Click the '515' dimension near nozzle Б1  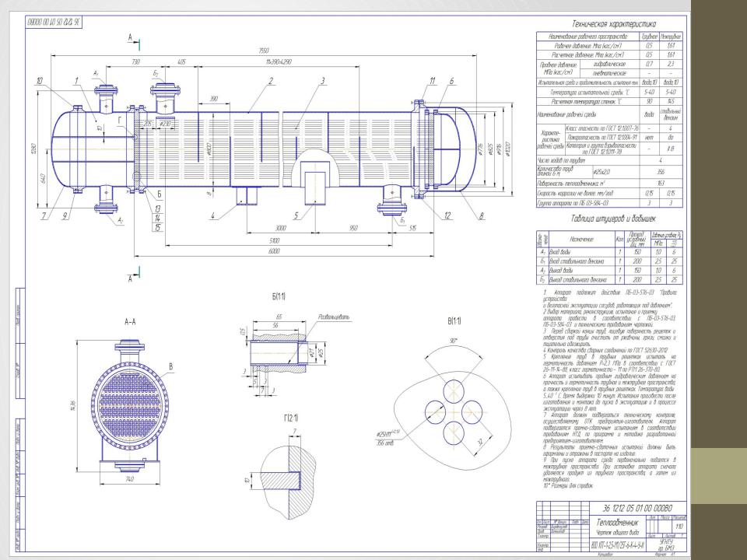point(412,228)
